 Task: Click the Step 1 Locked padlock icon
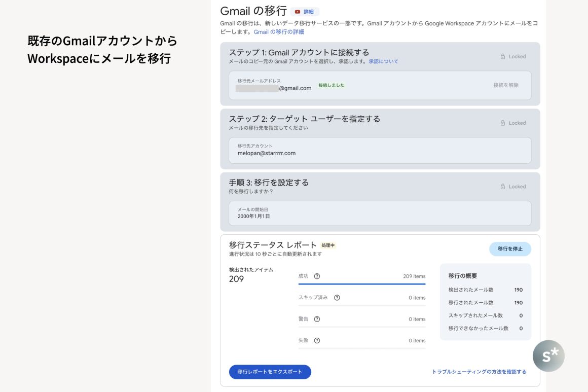point(503,57)
